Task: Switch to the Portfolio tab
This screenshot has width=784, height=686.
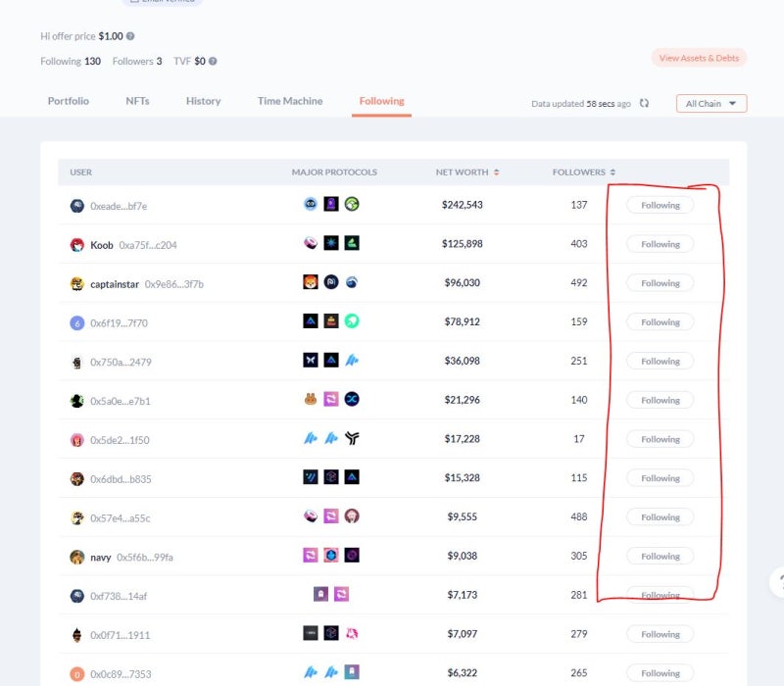Action: [x=69, y=100]
